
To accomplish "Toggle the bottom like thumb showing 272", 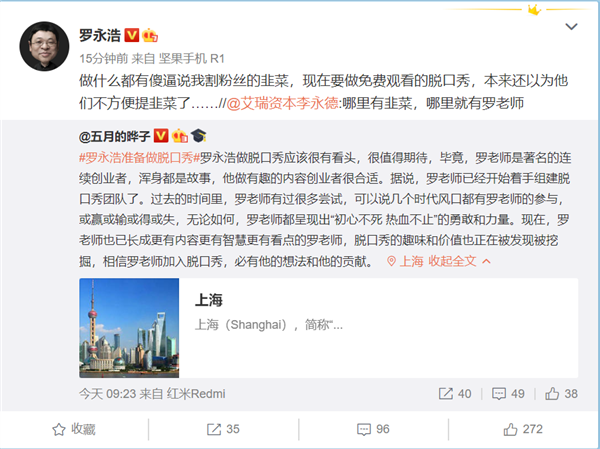I will [x=523, y=429].
